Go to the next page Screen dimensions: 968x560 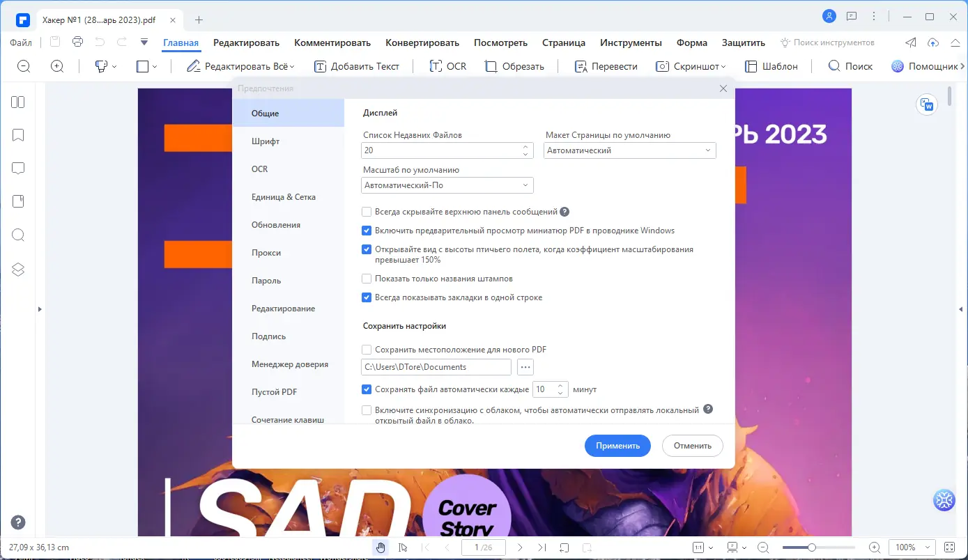tap(520, 547)
